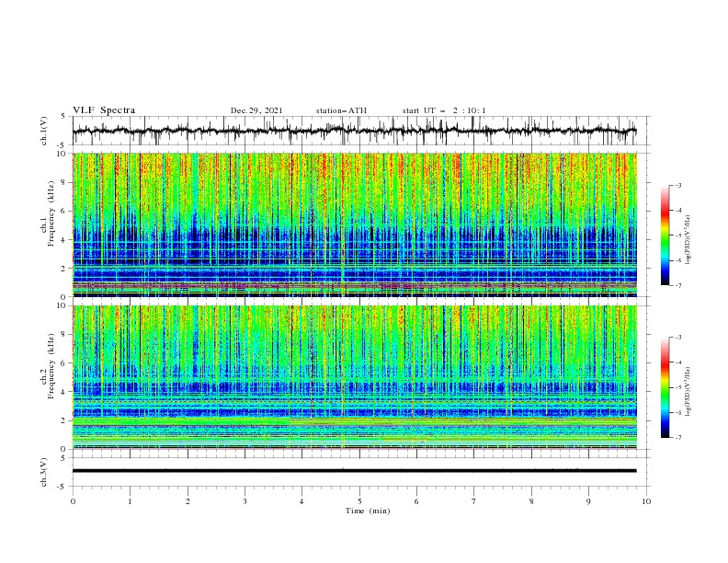Image resolution: width=728 pixels, height=563 pixels.
Task: Click the ch.2 PSD color bar
Action: pyautogui.click(x=665, y=387)
